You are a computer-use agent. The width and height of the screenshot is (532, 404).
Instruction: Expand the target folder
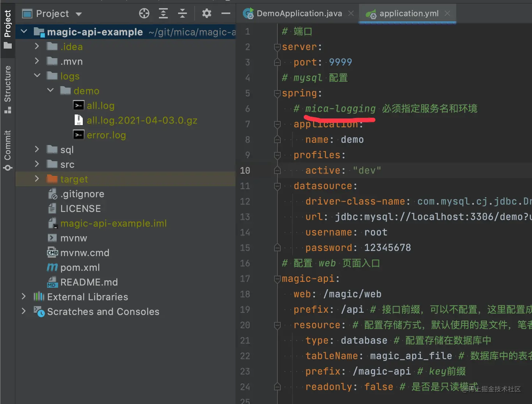(x=37, y=178)
